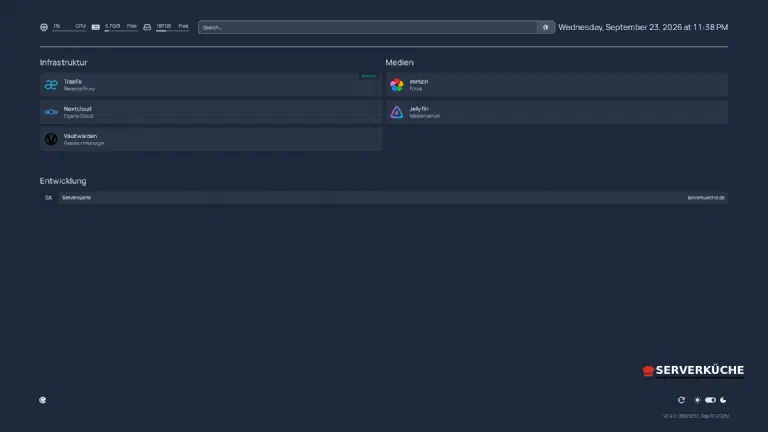768x432 pixels.
Task: Collapse the Entwicklung group heading
Action: pos(63,181)
